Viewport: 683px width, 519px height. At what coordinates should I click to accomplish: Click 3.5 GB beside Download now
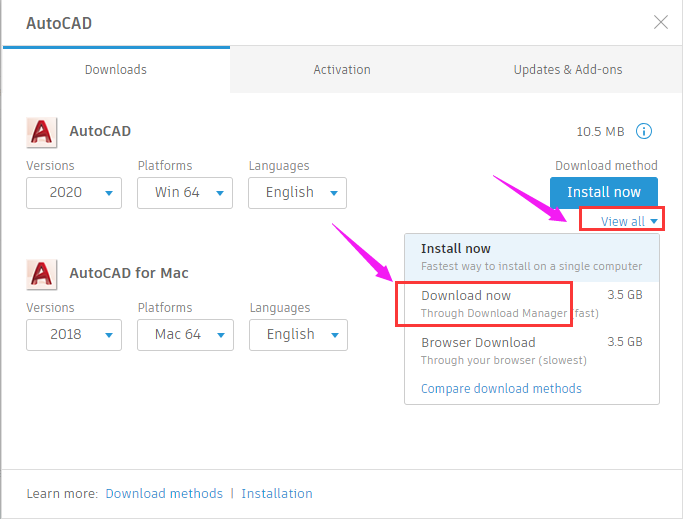point(625,295)
